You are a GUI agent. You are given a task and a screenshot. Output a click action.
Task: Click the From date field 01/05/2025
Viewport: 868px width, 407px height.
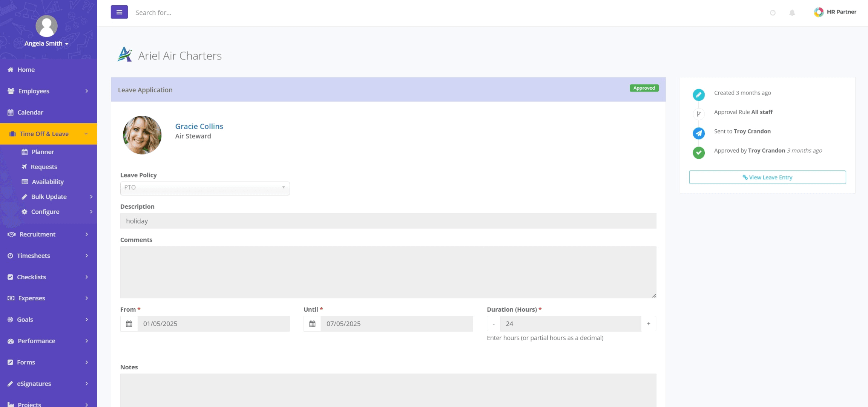point(213,324)
